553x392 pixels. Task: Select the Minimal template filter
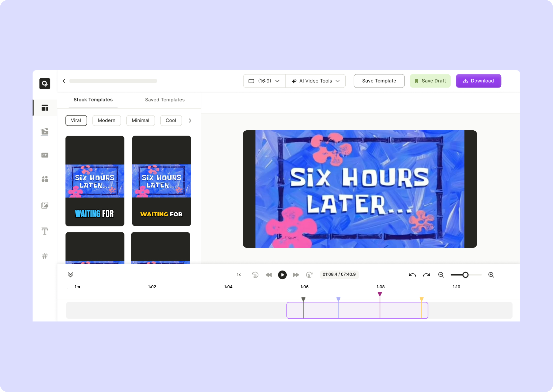click(141, 120)
